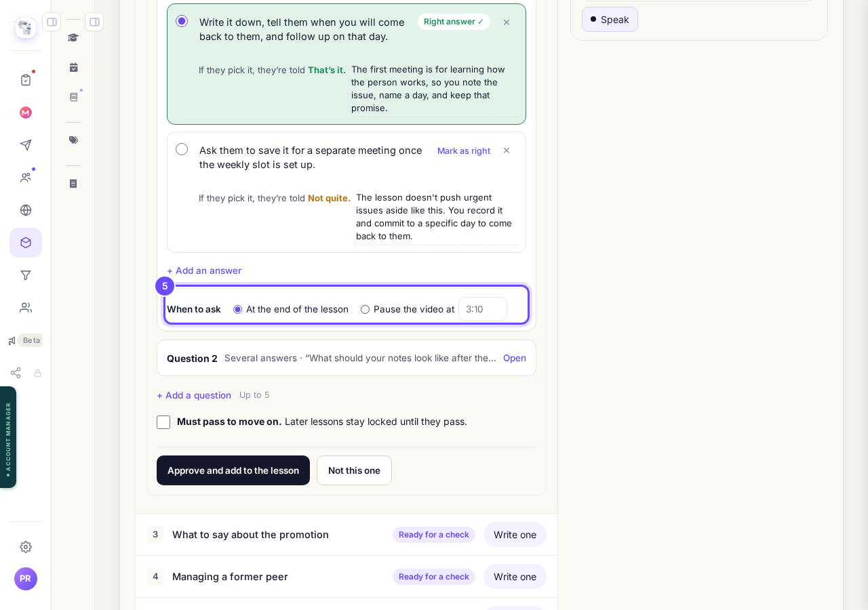
Task: Open settings via the gear icon
Action: click(26, 547)
